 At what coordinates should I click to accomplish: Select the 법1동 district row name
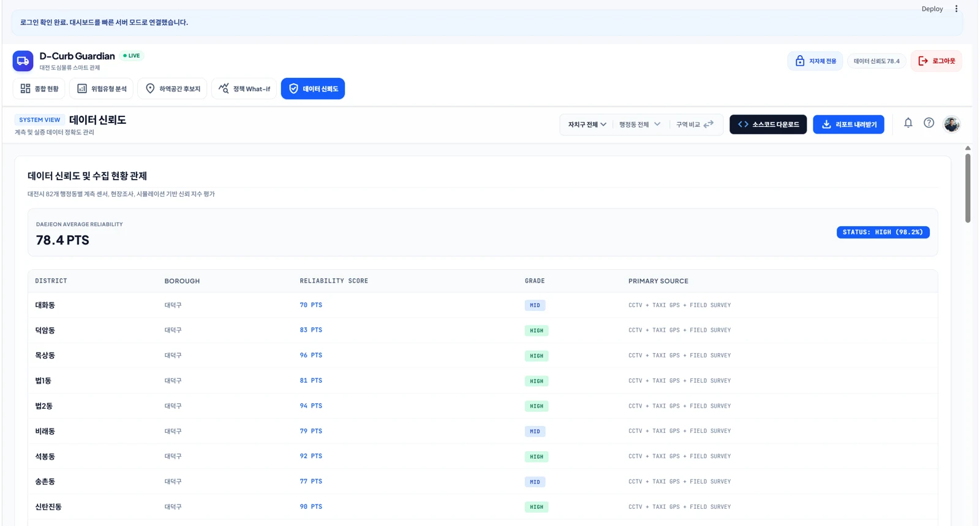(x=43, y=381)
